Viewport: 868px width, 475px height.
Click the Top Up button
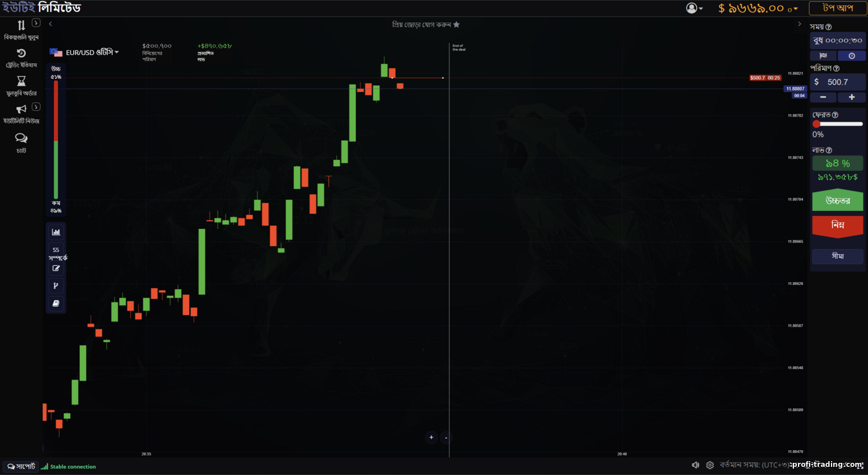click(x=837, y=8)
